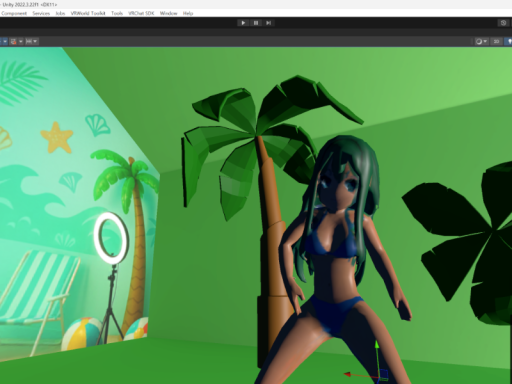Open the Undo History icon
This screenshot has width=512, height=384.
(x=503, y=23)
